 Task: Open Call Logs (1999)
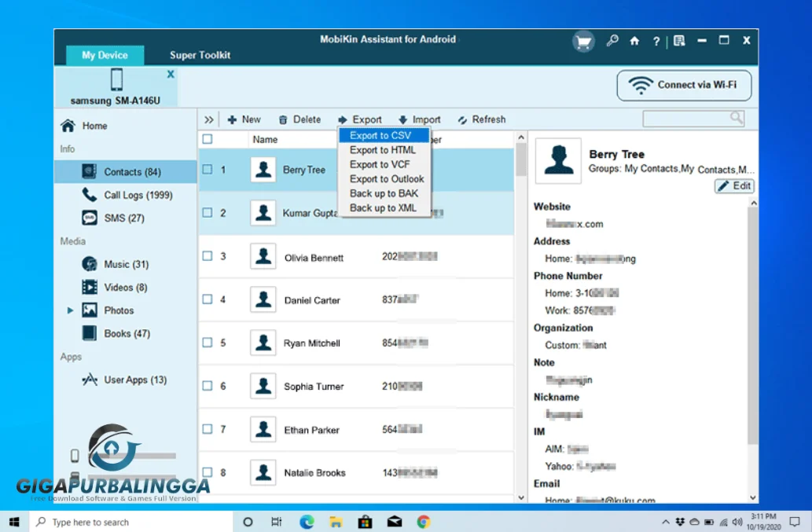pos(127,195)
